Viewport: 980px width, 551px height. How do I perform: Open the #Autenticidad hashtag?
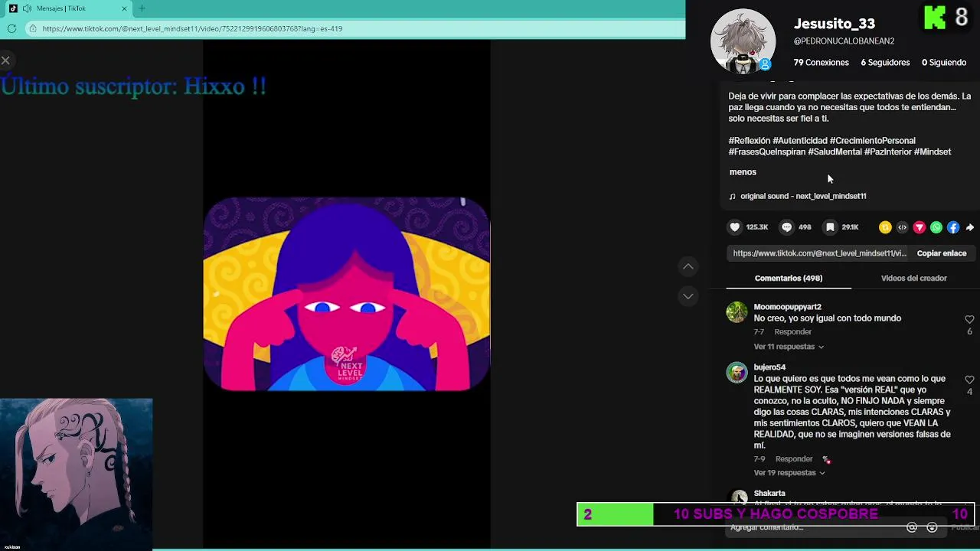[799, 141]
